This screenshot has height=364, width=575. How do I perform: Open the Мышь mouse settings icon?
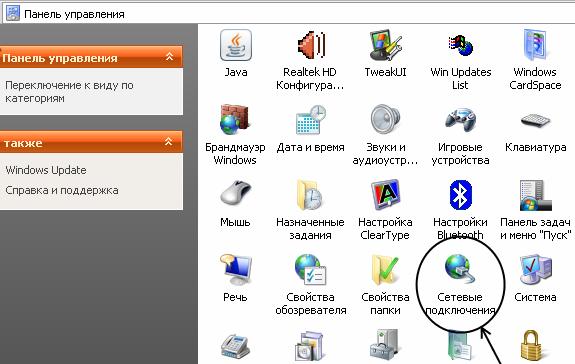235,194
